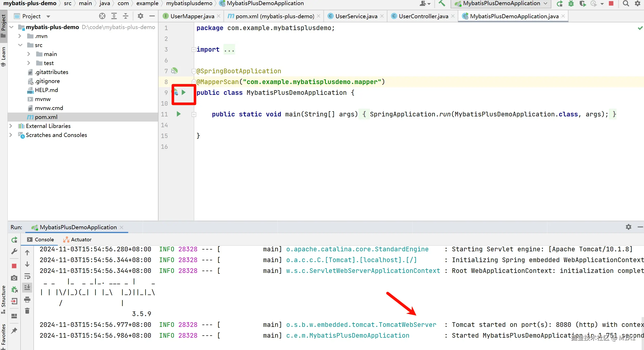644x350 pixels.
Task: Expand External Libraries node
Action: point(11,126)
